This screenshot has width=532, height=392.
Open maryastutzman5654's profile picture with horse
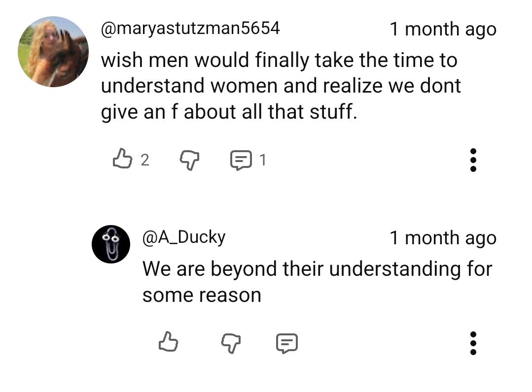click(53, 52)
